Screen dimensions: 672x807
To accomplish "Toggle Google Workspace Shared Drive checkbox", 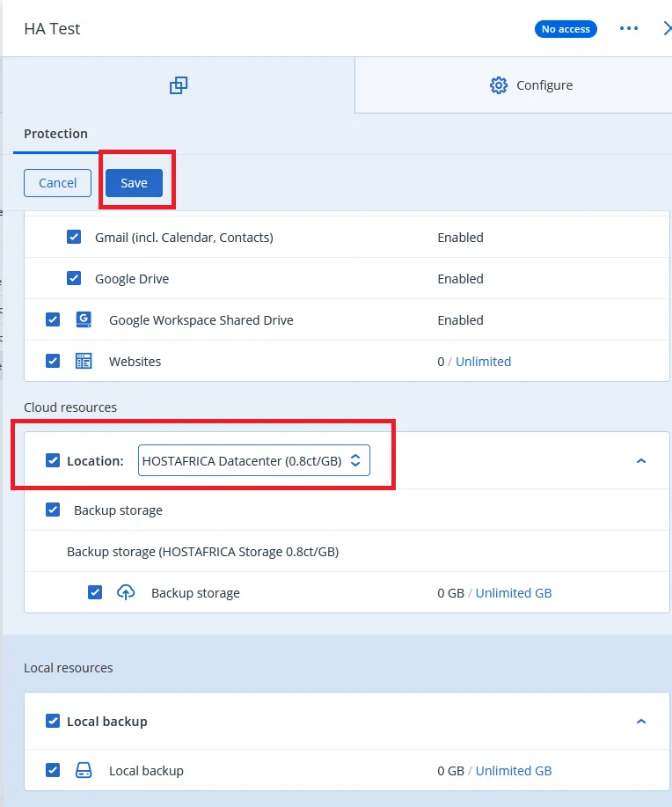I will coord(53,319).
